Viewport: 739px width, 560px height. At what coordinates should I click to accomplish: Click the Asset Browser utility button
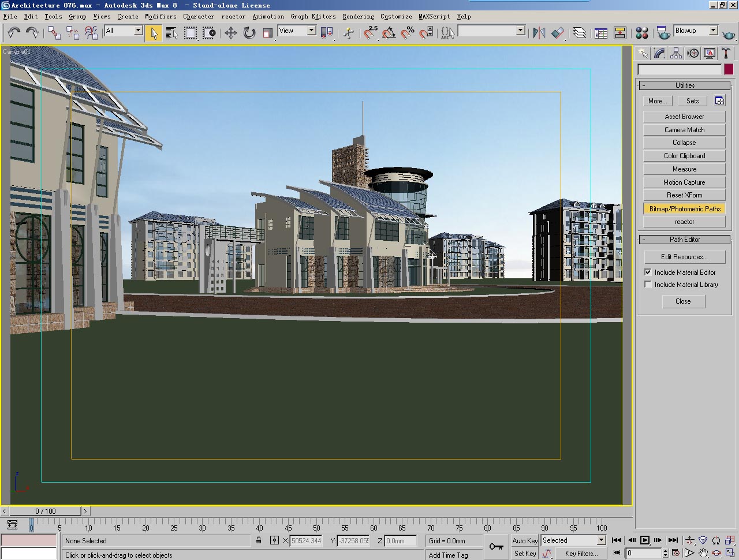pos(684,117)
